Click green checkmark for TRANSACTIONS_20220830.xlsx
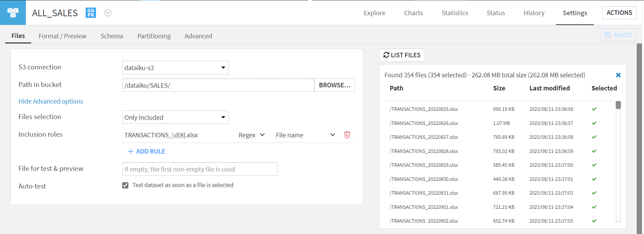 594,179
